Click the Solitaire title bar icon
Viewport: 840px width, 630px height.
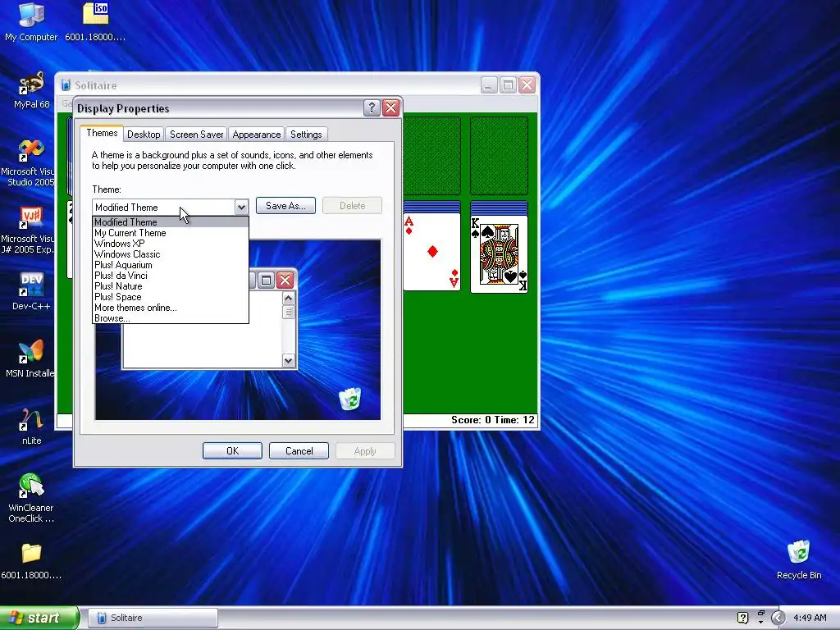click(x=66, y=85)
